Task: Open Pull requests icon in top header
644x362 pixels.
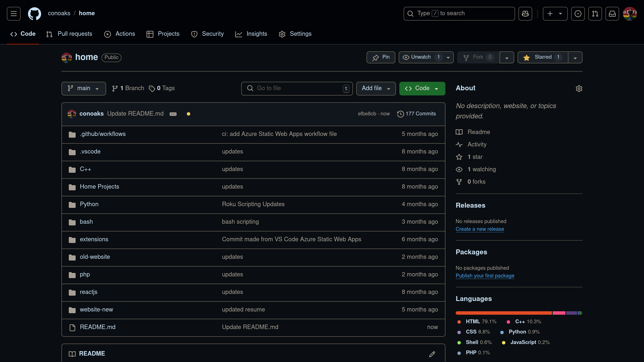Action: tap(595, 13)
